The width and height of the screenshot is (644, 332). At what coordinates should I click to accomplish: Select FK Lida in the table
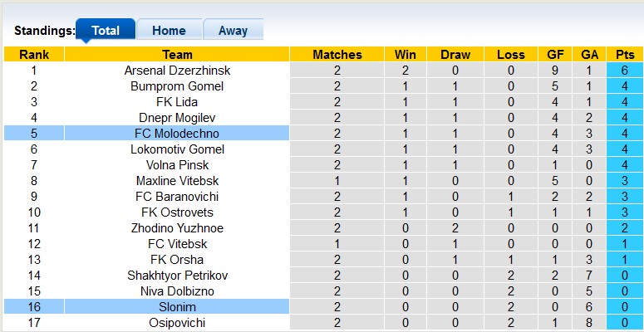(x=177, y=102)
